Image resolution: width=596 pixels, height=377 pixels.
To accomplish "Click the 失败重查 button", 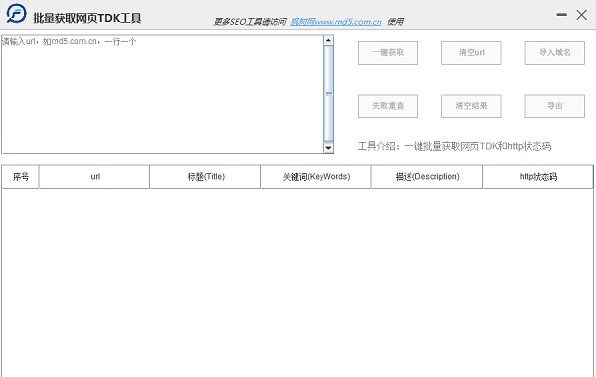I will tap(388, 106).
